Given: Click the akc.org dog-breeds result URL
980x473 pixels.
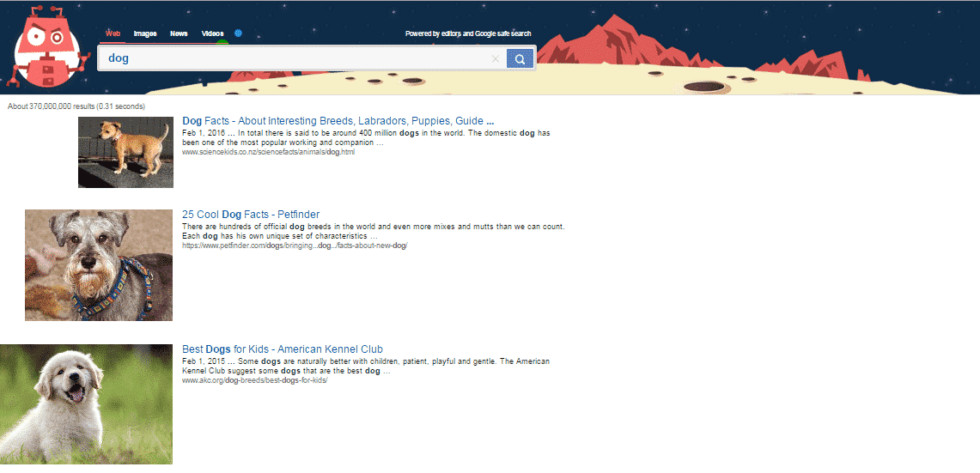Looking at the screenshot, I should pos(254,380).
